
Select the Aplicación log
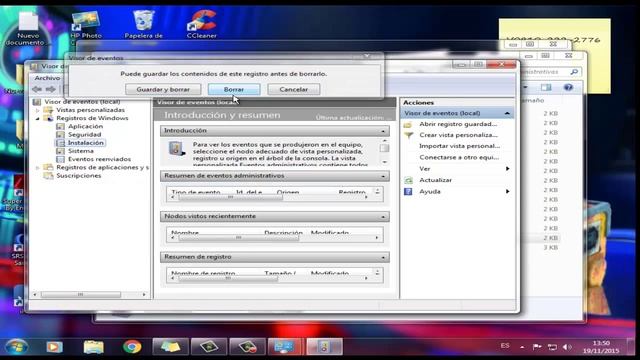click(x=85, y=127)
